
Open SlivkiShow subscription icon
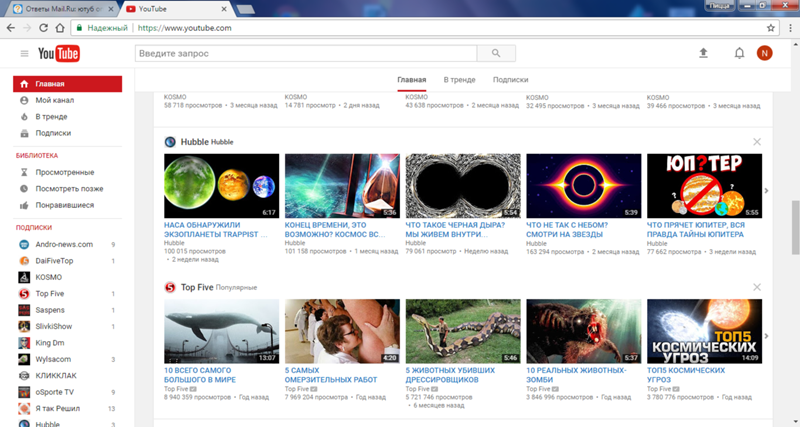pos(24,326)
